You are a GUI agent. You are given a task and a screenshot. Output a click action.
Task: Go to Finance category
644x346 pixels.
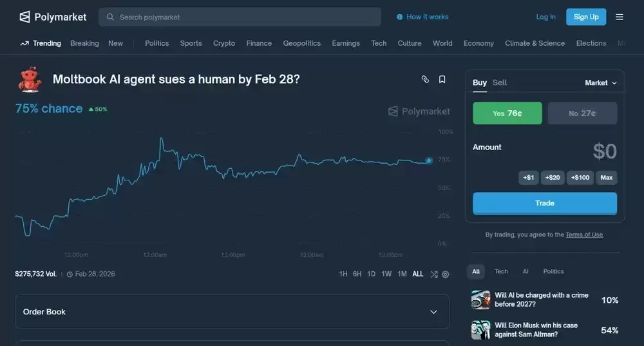(259, 43)
